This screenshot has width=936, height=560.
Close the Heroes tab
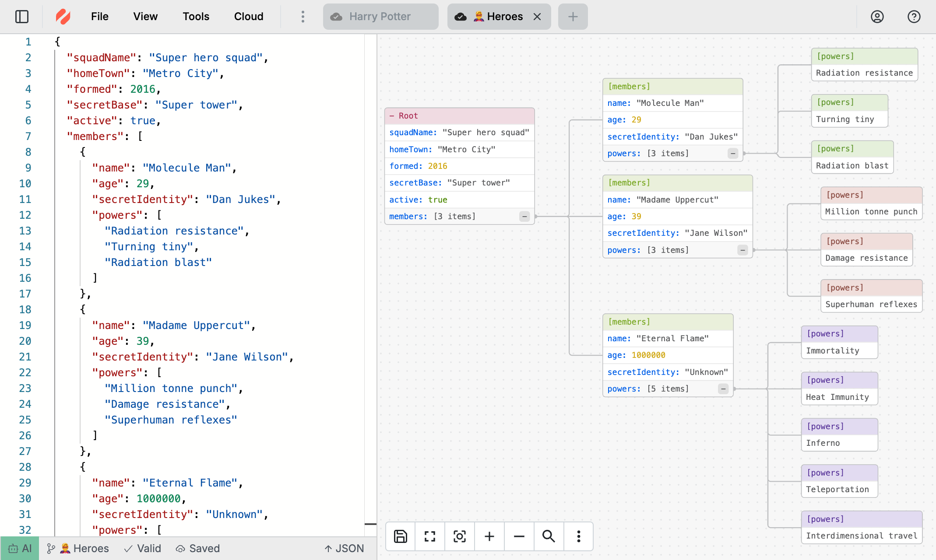click(x=537, y=17)
